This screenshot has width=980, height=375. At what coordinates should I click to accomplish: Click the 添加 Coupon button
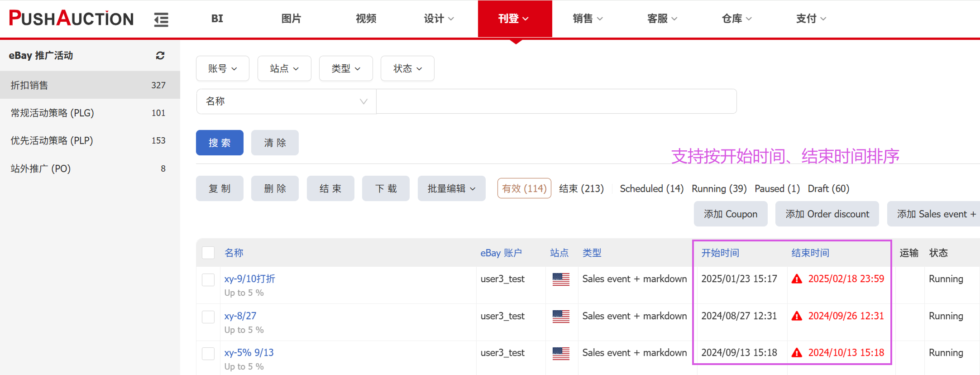(730, 214)
